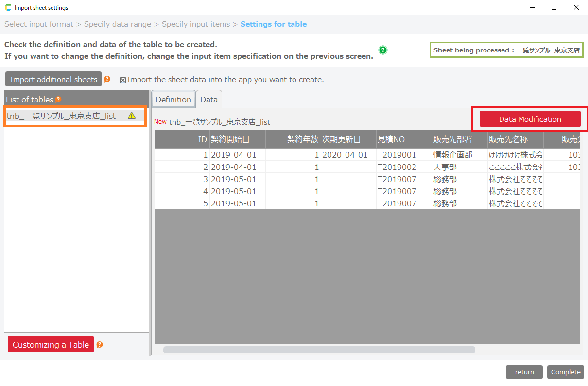Click orange help icon next to Import additional sheets
588x386 pixels.
tap(107, 79)
